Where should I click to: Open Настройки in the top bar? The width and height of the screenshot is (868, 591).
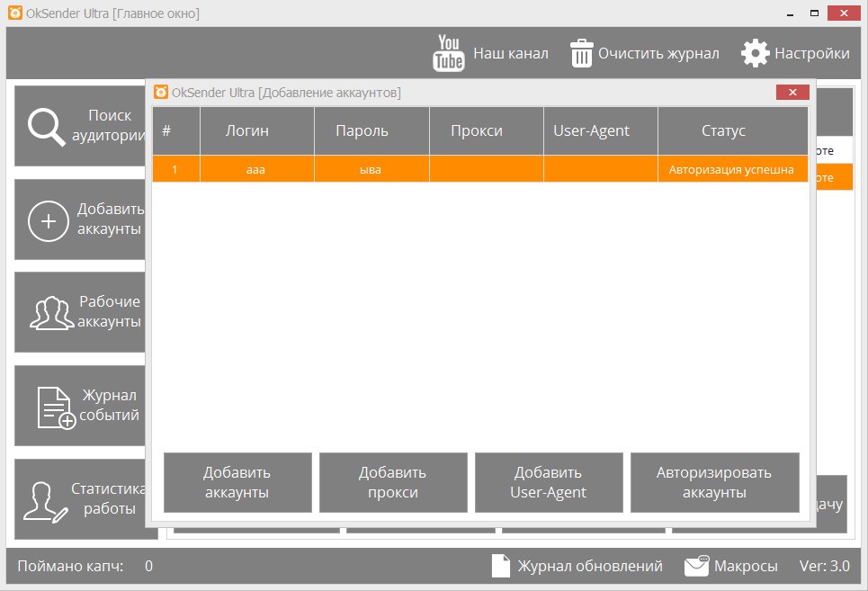click(811, 53)
